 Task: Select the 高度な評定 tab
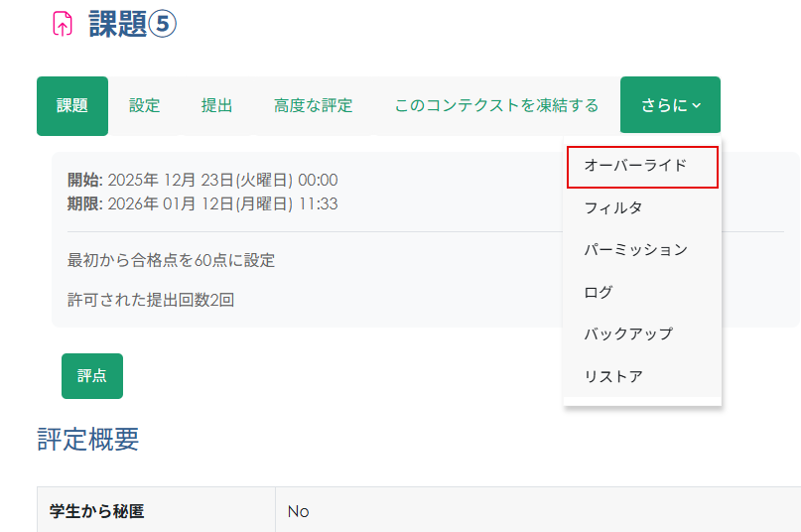[313, 105]
